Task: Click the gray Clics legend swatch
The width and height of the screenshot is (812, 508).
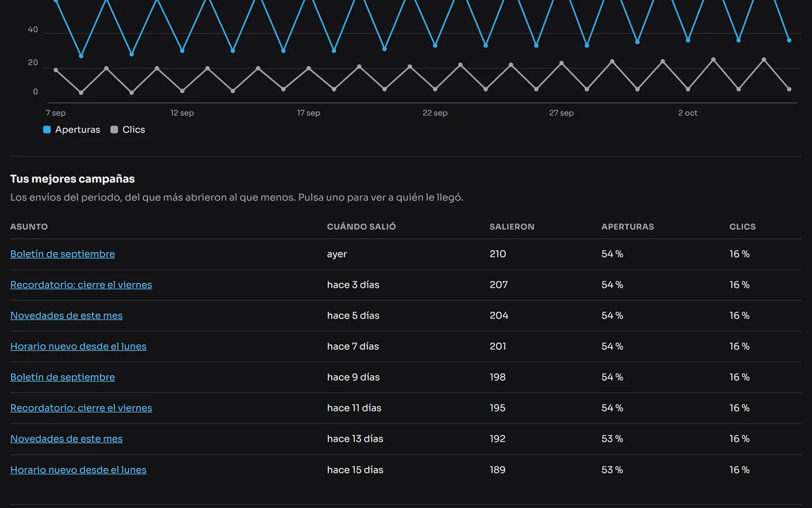Action: coord(114,130)
